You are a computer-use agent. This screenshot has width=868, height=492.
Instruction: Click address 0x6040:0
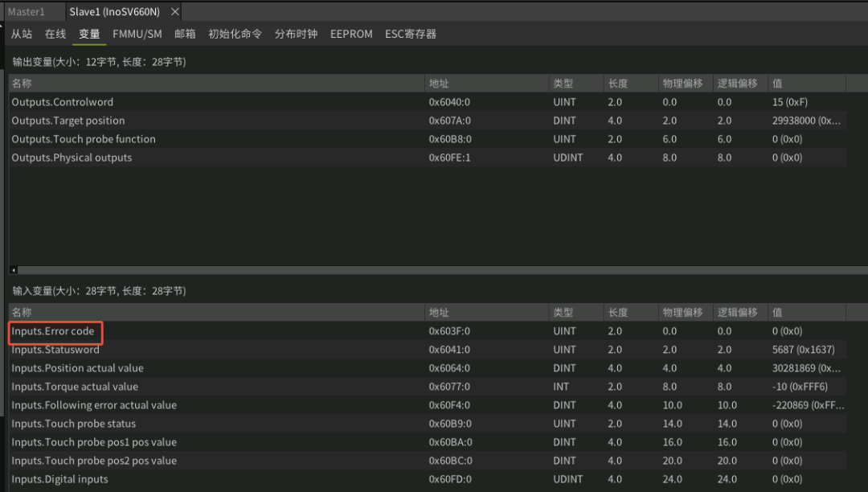[449, 102]
